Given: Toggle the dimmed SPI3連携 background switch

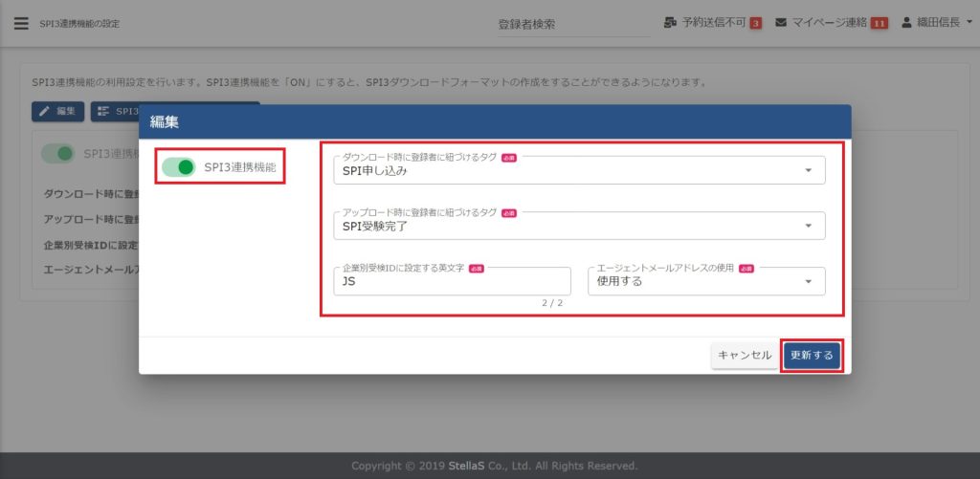Looking at the screenshot, I should coord(57,153).
